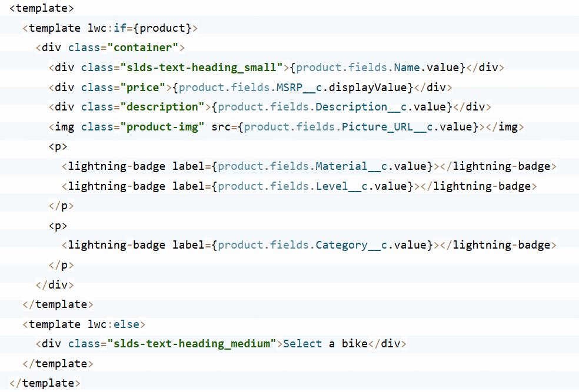This screenshot has width=579, height=392.
Task: Click the product.fields.MSRP__c.displayValue expression
Action: (x=293, y=88)
